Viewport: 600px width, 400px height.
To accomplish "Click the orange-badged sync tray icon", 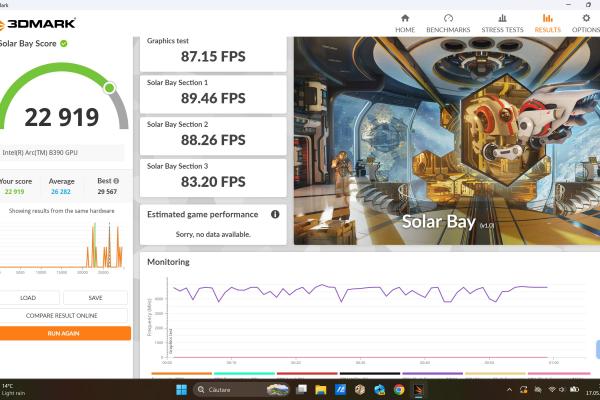I will pos(523,390).
